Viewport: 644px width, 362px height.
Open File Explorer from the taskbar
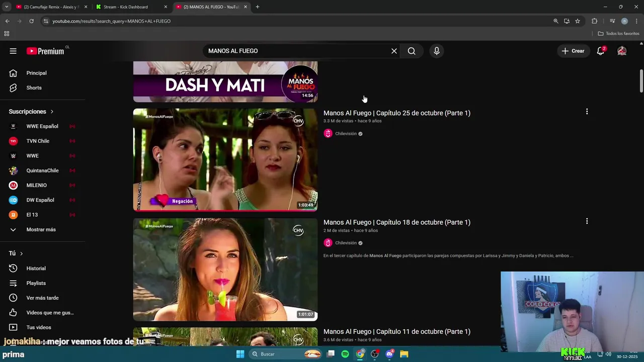coord(404,354)
